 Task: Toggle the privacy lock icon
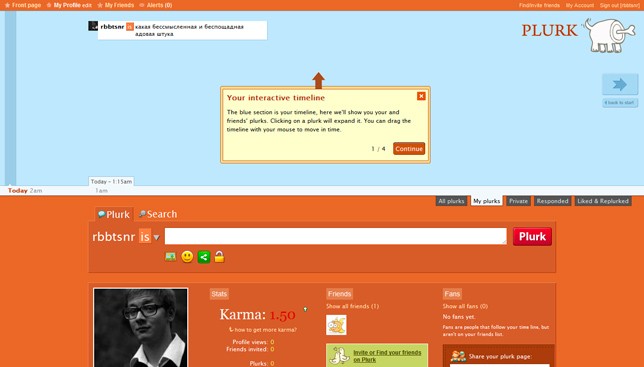(x=220, y=257)
